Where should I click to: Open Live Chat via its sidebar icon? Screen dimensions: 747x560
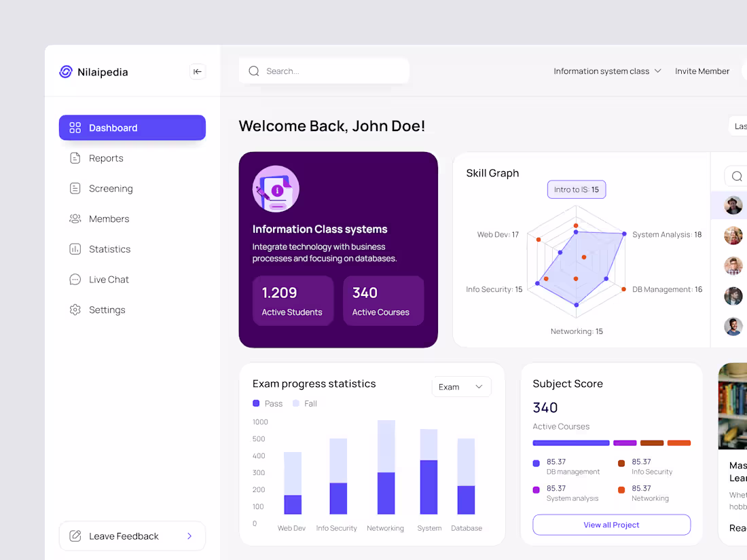(75, 279)
